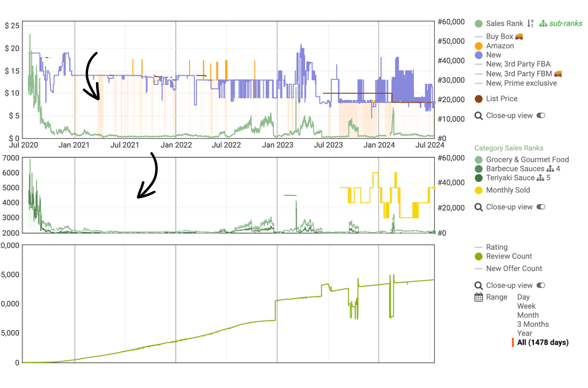Select the 3 Months range option
Image resolution: width=588 pixels, height=388 pixels.
coord(533,324)
